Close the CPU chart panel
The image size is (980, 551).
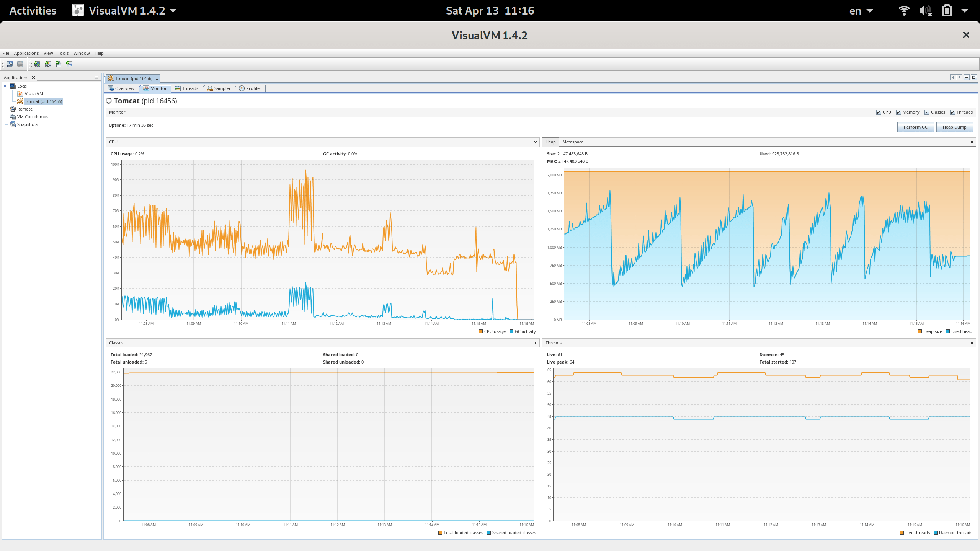click(536, 142)
